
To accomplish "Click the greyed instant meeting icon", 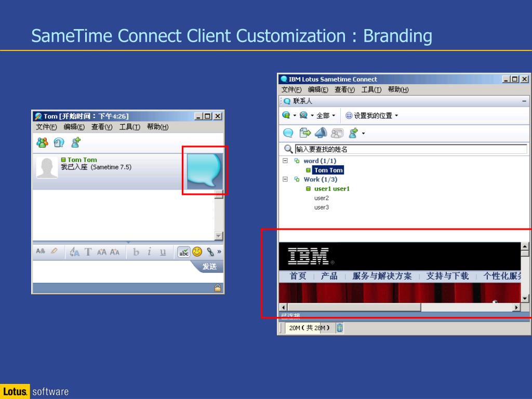I will coord(337,134).
